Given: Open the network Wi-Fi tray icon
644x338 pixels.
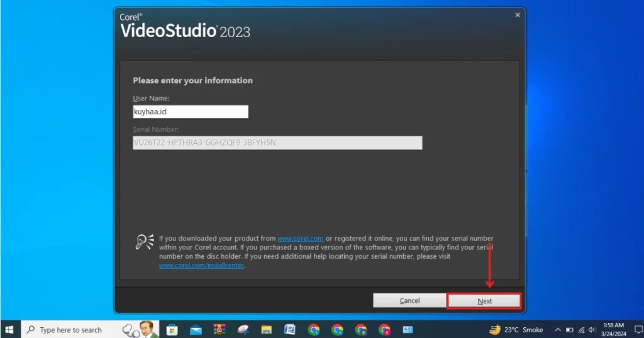Looking at the screenshot, I should [581, 330].
